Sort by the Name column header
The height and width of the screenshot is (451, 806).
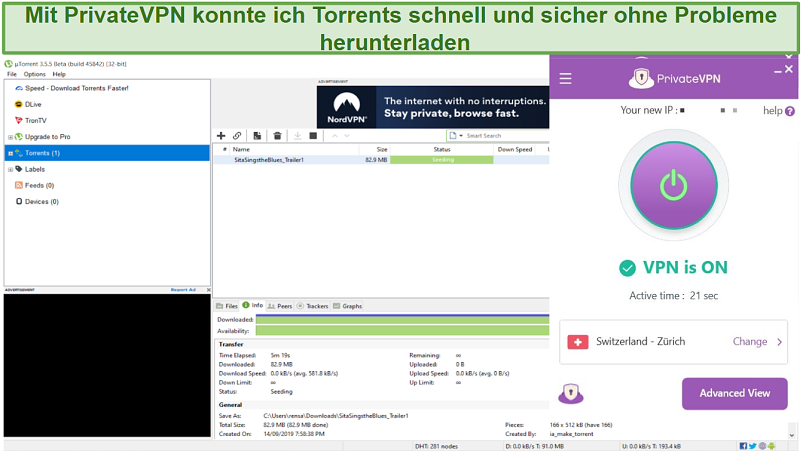point(294,149)
